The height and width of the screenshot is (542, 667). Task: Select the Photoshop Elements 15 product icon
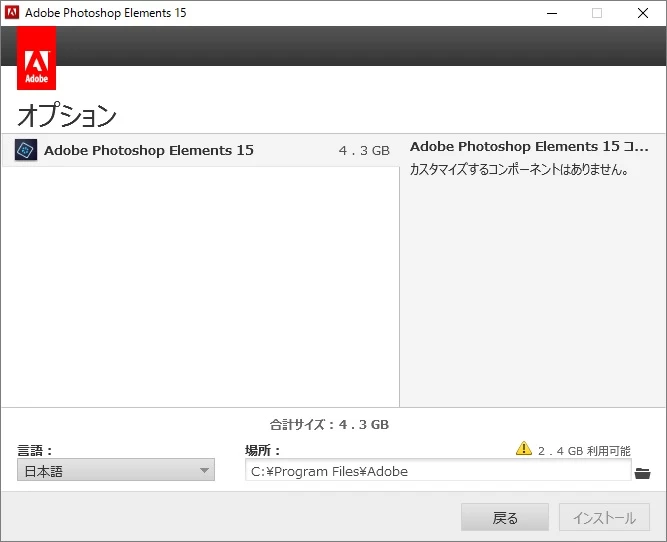(26, 150)
